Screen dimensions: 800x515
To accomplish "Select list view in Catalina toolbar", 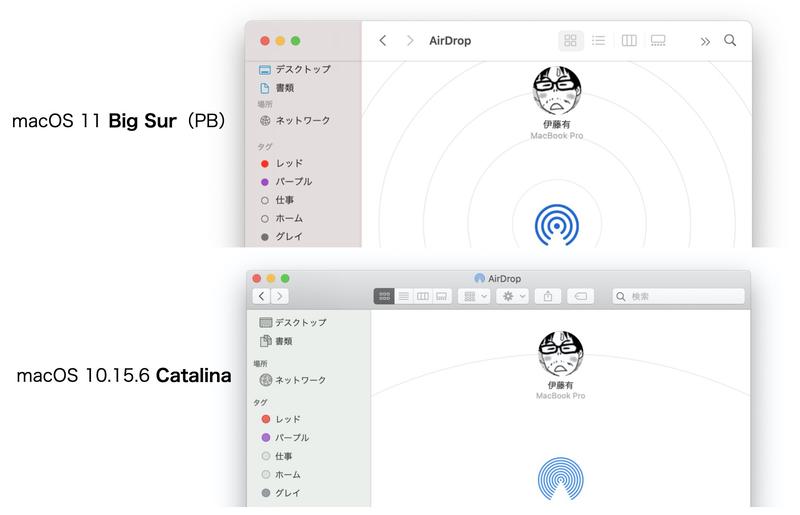I will coord(404,296).
